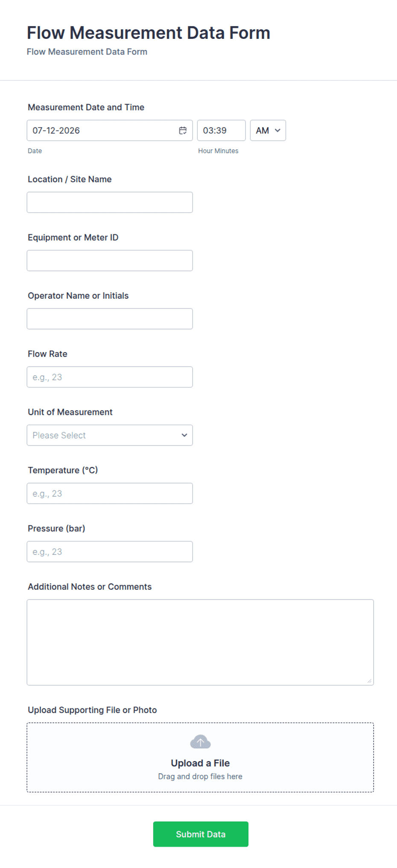
Task: Click the date field showing 07-12-2026
Action: point(110,131)
